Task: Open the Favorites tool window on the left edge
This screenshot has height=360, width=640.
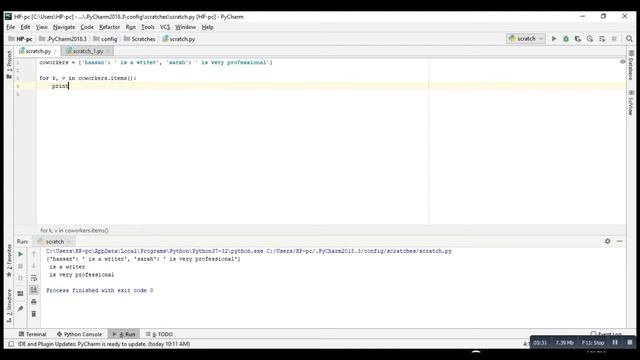Action: click(9, 261)
